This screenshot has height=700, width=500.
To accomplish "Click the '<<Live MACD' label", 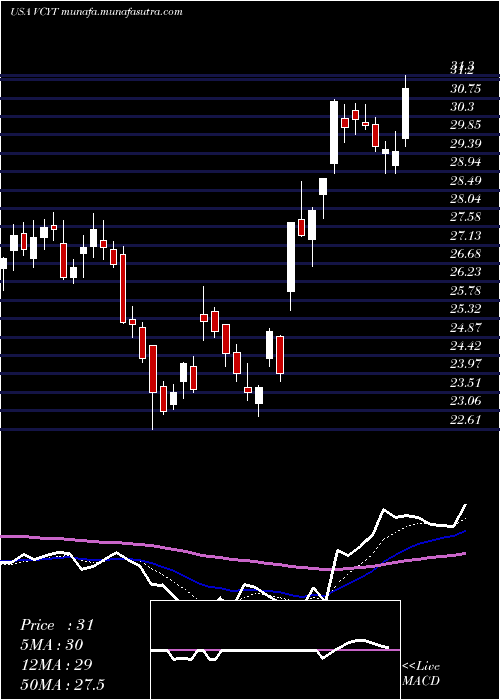I will pos(421,674).
